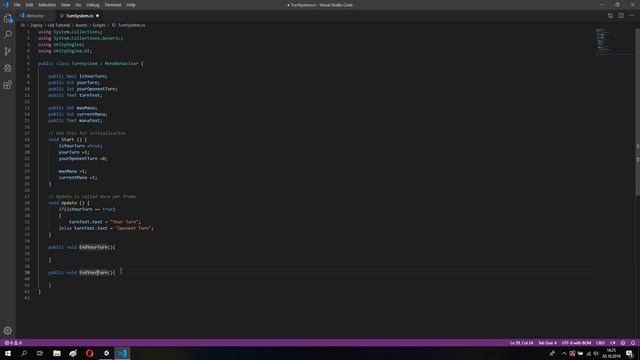The width and height of the screenshot is (640, 360).
Task: Open the Opera browser from taskbar
Action: click(89, 353)
